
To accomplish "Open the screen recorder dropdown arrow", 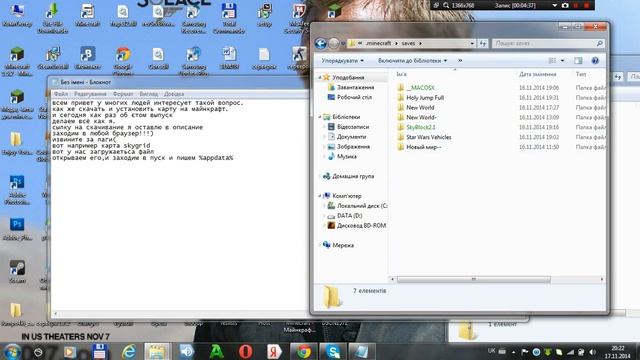I will tap(555, 5).
